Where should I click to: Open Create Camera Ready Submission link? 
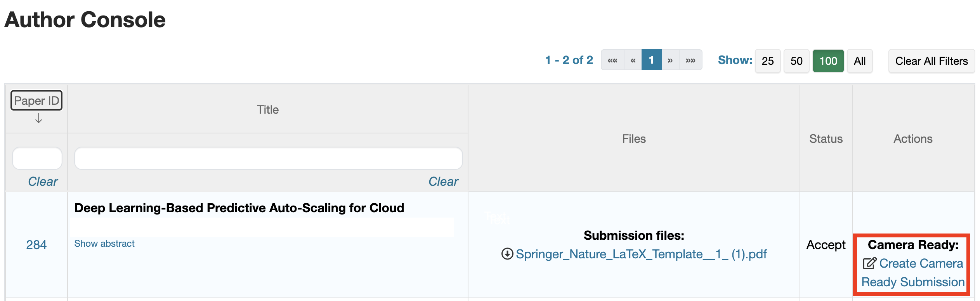(x=913, y=273)
